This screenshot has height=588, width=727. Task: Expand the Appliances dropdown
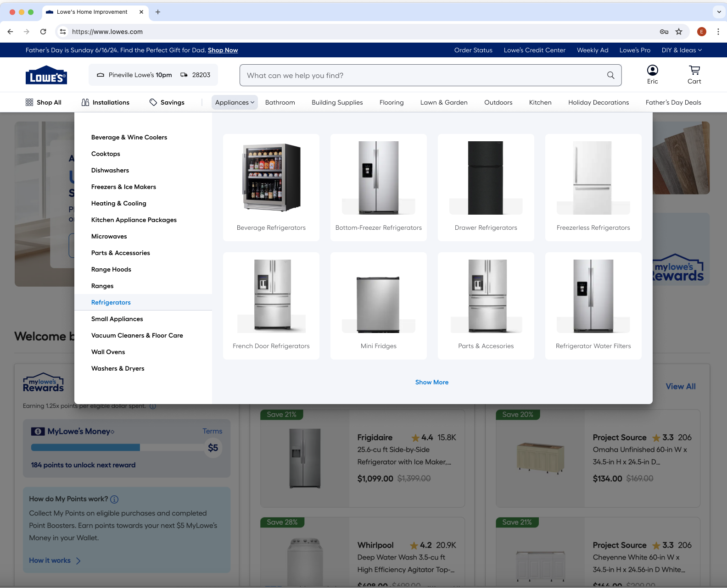[235, 102]
